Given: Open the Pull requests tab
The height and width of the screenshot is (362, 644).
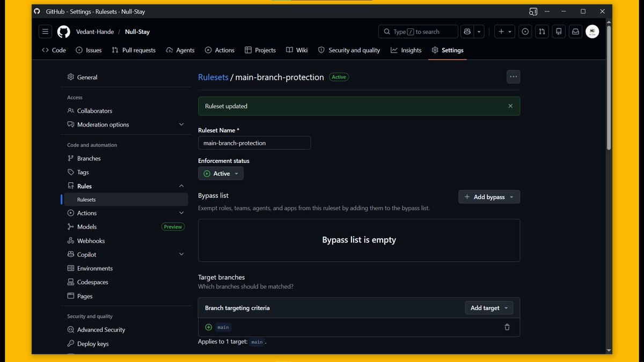Looking at the screenshot, I should [134, 50].
